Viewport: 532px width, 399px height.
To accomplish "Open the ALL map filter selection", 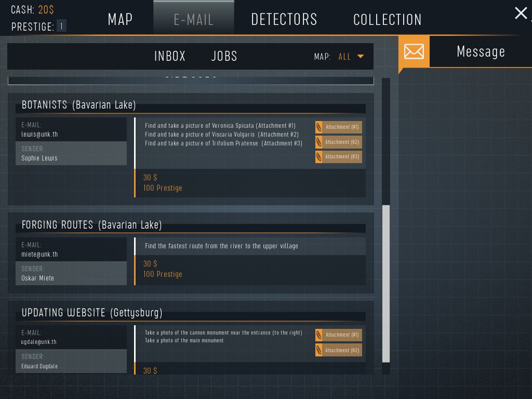I will [345, 57].
